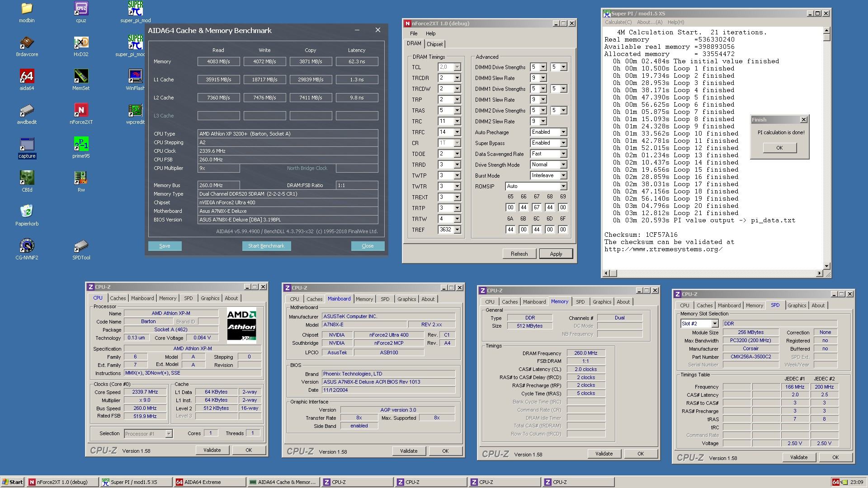Open the Help menu in nForce2XT

pyautogui.click(x=431, y=33)
